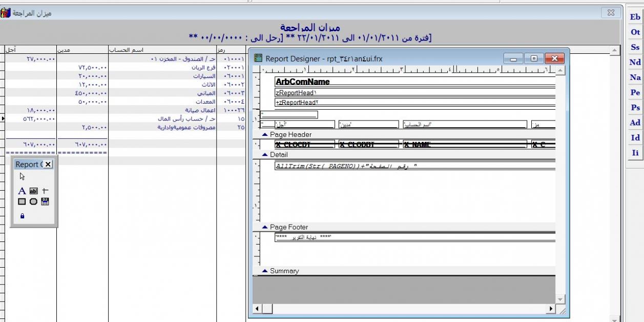Click the 'رمز' grid column header

tap(232, 50)
